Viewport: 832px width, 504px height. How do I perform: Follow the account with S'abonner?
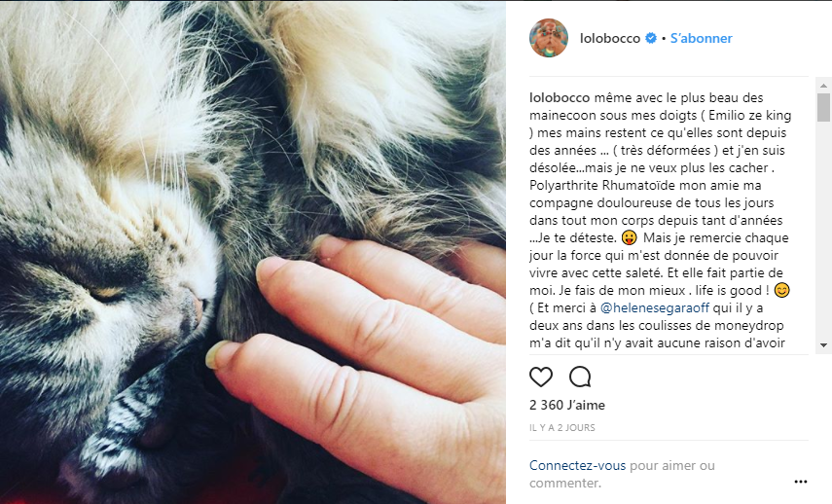tap(701, 39)
